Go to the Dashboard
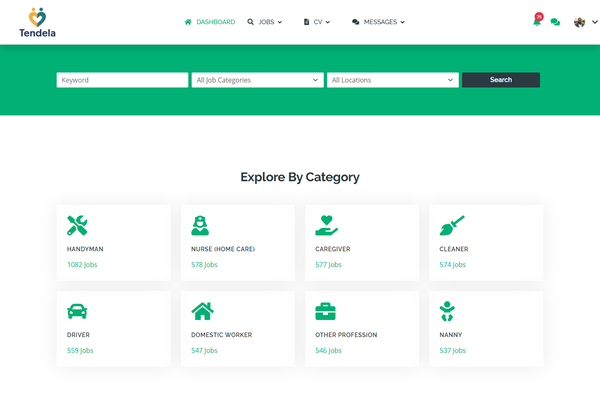Screen dimensions: 600x400 pyautogui.click(x=210, y=22)
